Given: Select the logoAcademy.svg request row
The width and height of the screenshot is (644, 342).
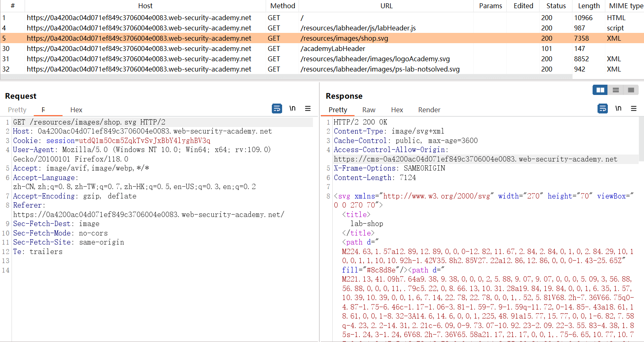Looking at the screenshot, I should click(375, 59).
